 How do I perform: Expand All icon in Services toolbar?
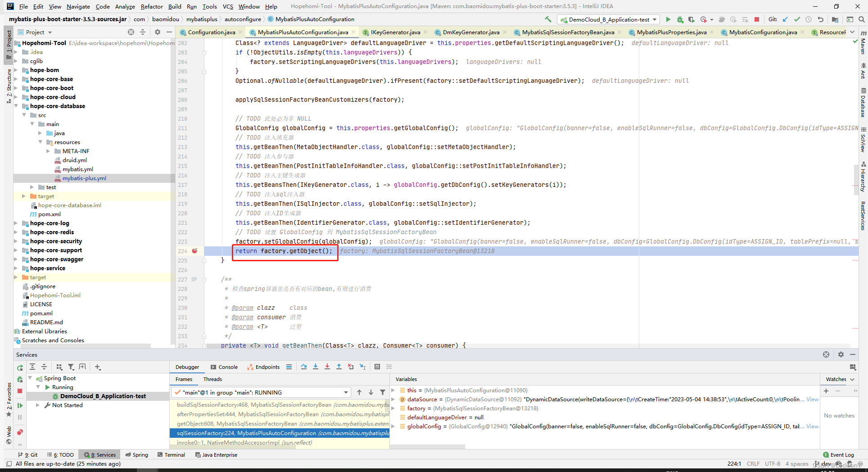[32, 367]
